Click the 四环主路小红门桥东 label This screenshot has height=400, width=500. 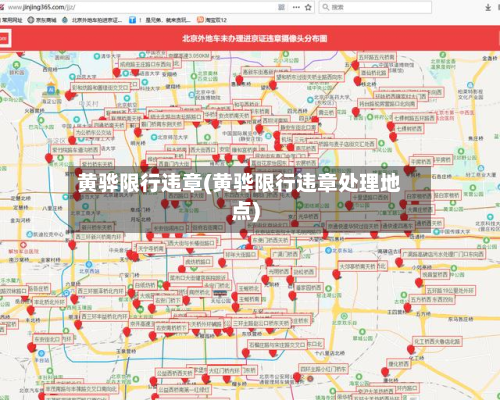323,369
